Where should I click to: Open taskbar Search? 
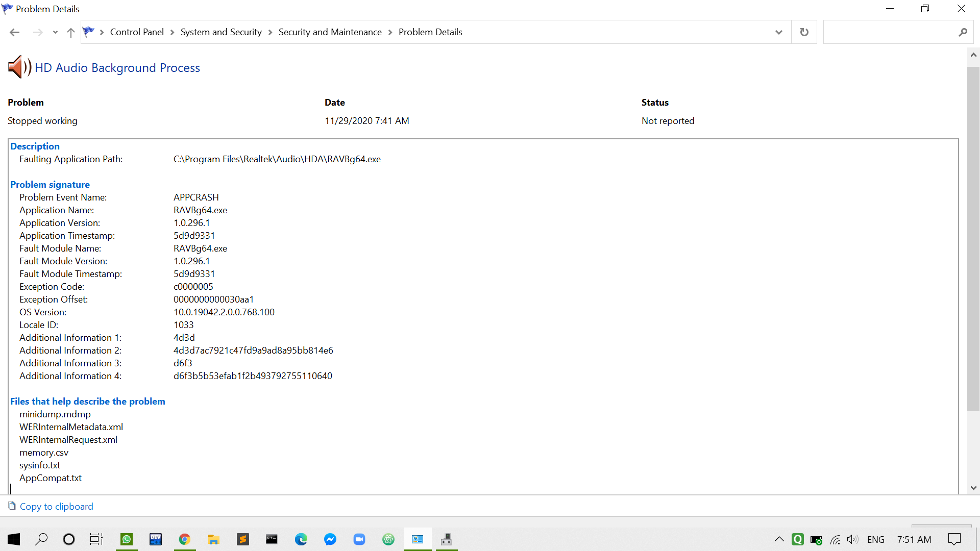41,539
